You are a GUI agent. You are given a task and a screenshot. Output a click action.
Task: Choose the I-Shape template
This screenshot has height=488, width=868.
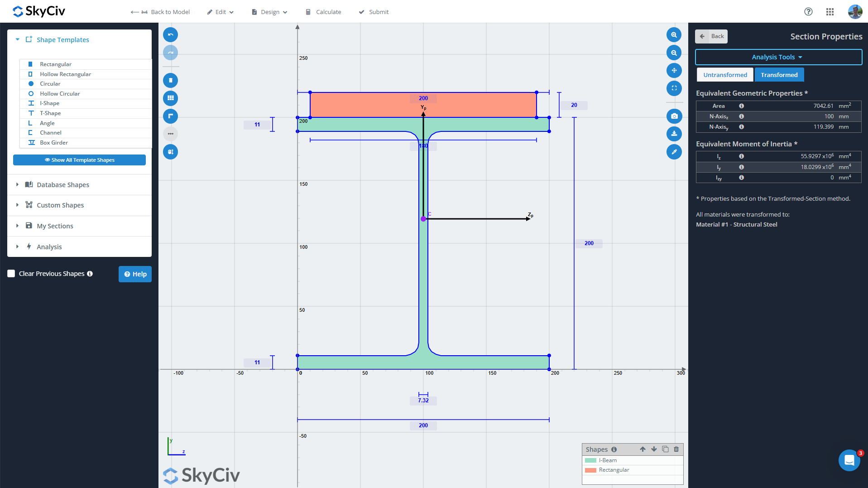point(86,103)
